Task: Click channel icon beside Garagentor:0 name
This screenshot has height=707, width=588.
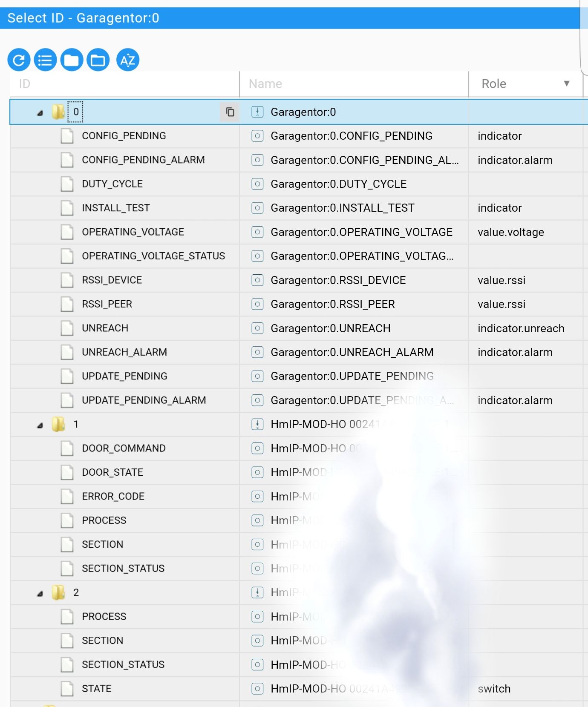Action: pyautogui.click(x=257, y=112)
